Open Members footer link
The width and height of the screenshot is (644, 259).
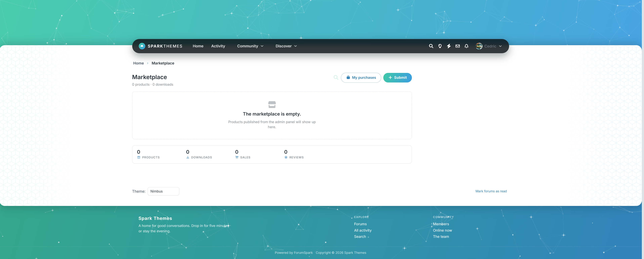(x=441, y=224)
